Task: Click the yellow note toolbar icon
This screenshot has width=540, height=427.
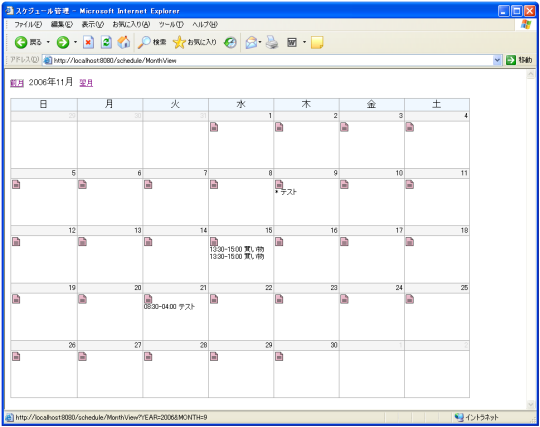Action: [317, 42]
